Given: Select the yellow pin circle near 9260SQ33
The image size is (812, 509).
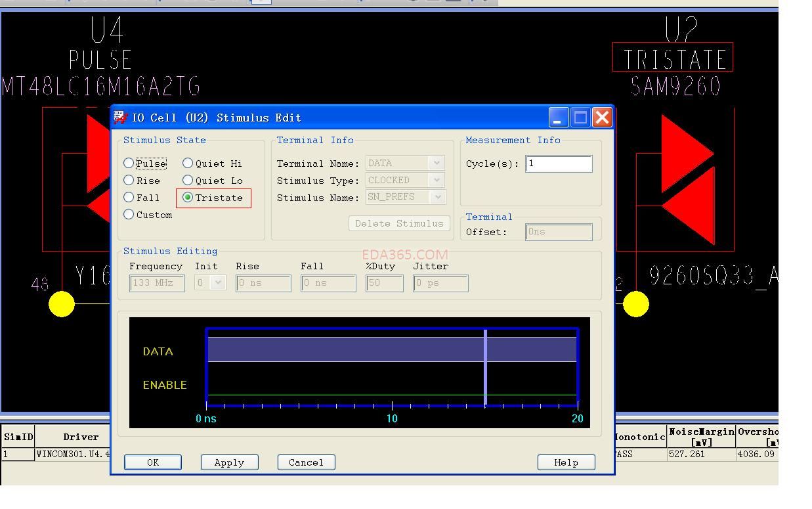Looking at the screenshot, I should click(x=635, y=304).
